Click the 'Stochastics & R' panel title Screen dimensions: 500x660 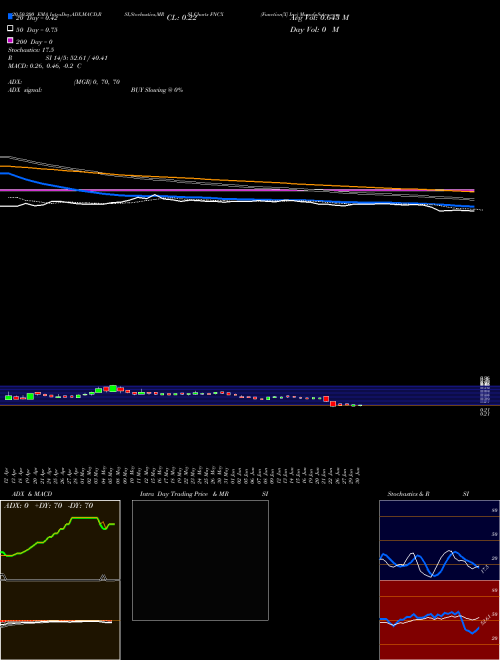click(x=408, y=494)
